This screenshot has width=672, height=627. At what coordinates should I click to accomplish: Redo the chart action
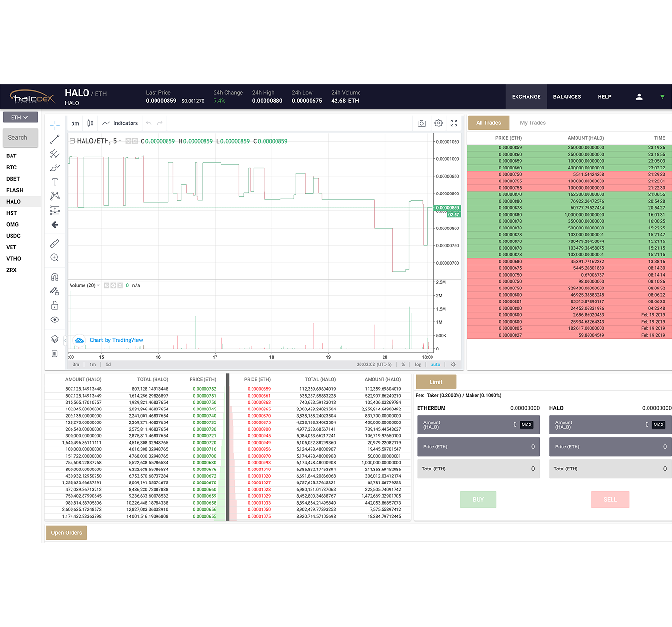(160, 123)
